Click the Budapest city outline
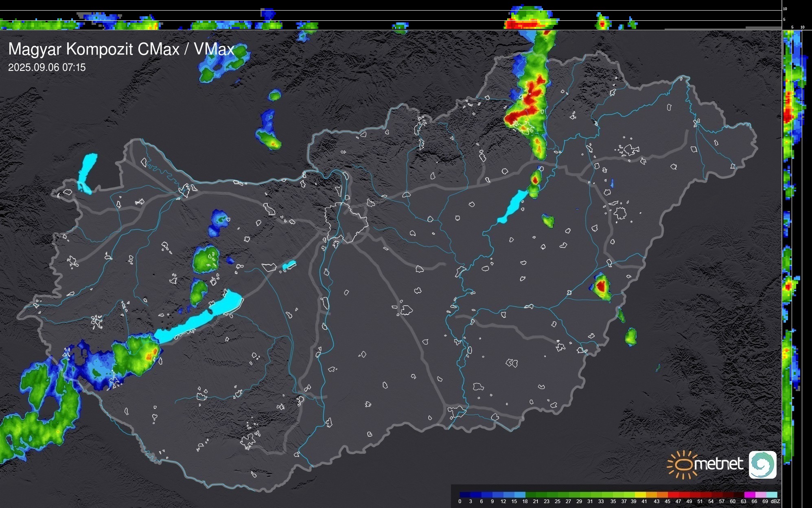Image resolution: width=812 pixels, height=508 pixels. (x=346, y=222)
